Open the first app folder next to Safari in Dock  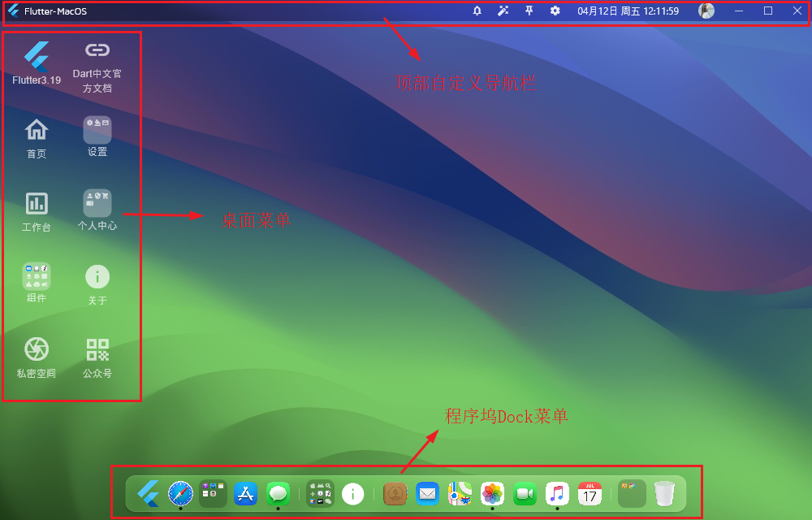coord(213,492)
